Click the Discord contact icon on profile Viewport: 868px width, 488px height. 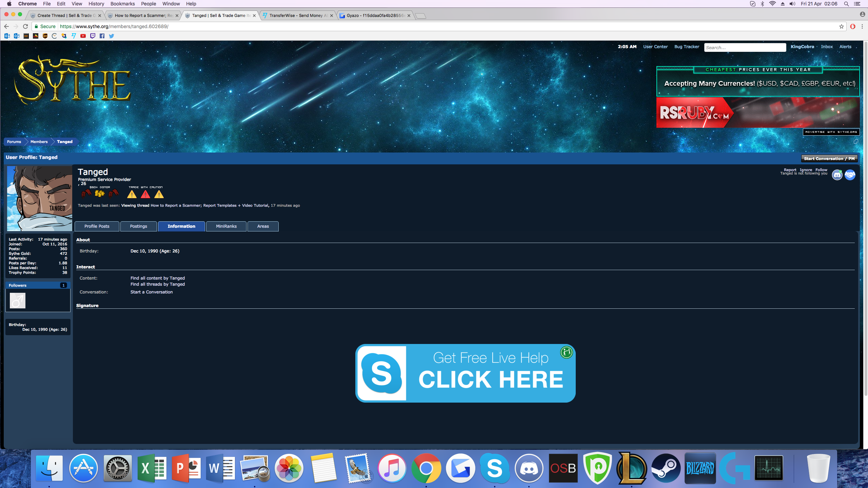click(x=837, y=175)
